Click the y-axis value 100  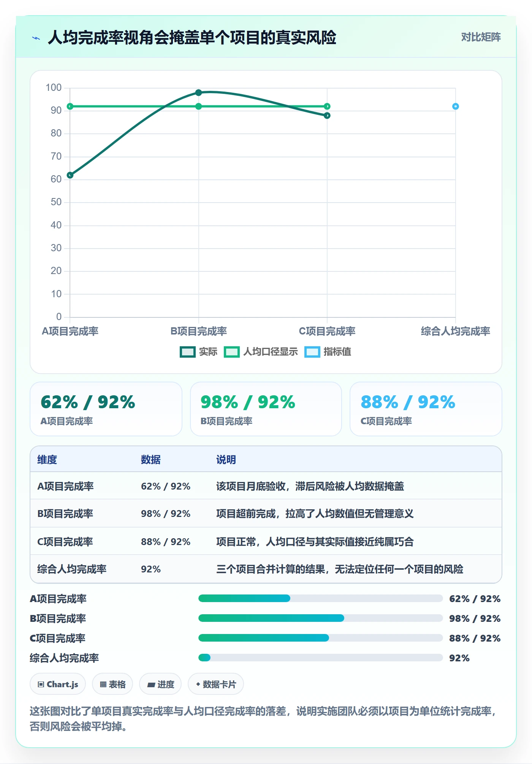[x=54, y=87]
